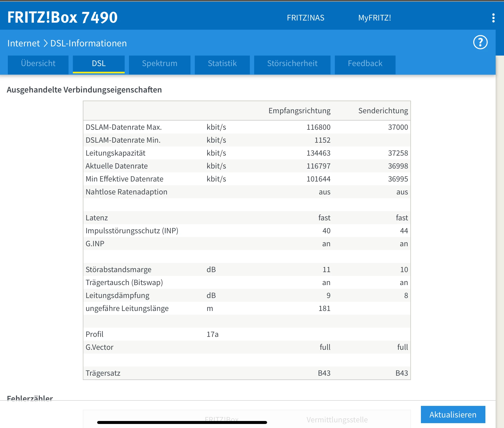Click the value 1152
This screenshot has height=428, width=504.
click(322, 140)
